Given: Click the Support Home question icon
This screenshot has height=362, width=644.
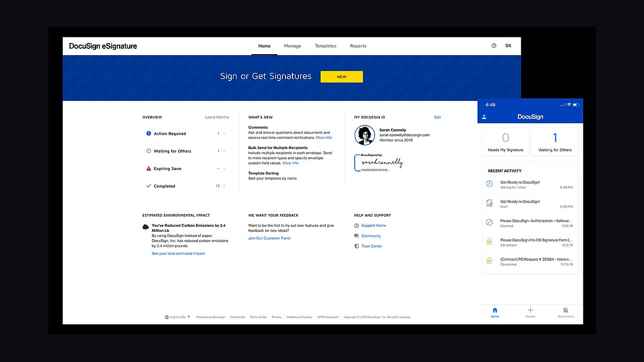Looking at the screenshot, I should (356, 226).
